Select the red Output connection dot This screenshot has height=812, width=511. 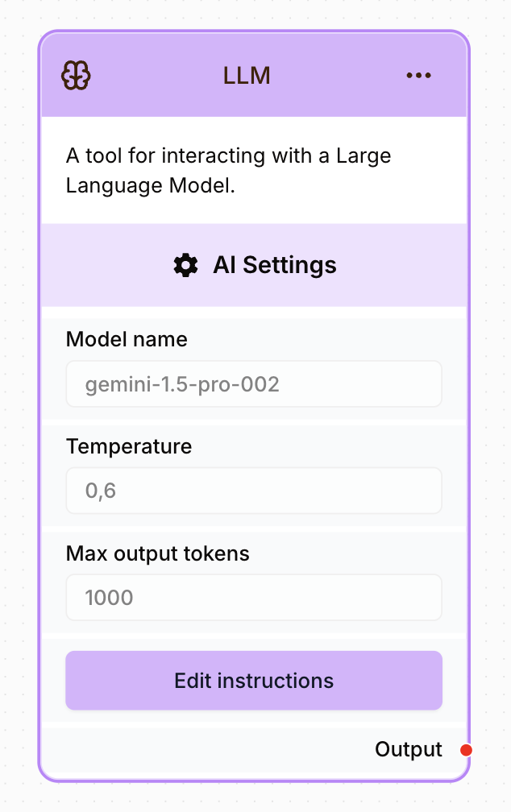coord(466,750)
